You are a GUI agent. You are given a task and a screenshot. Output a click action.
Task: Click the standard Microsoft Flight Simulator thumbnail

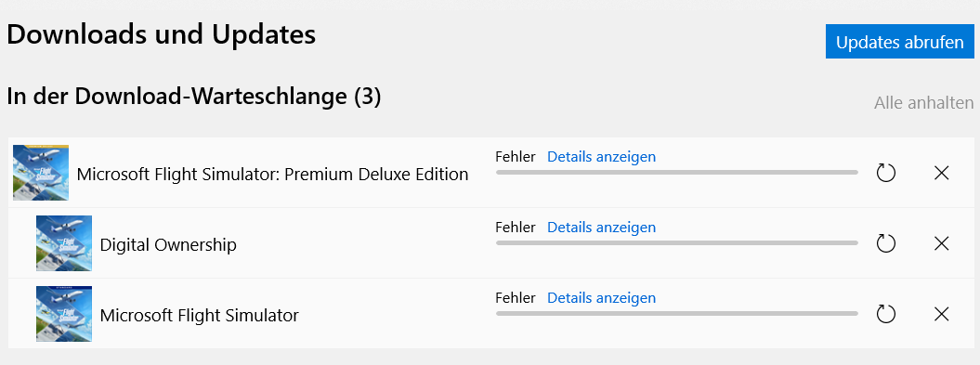pos(64,314)
